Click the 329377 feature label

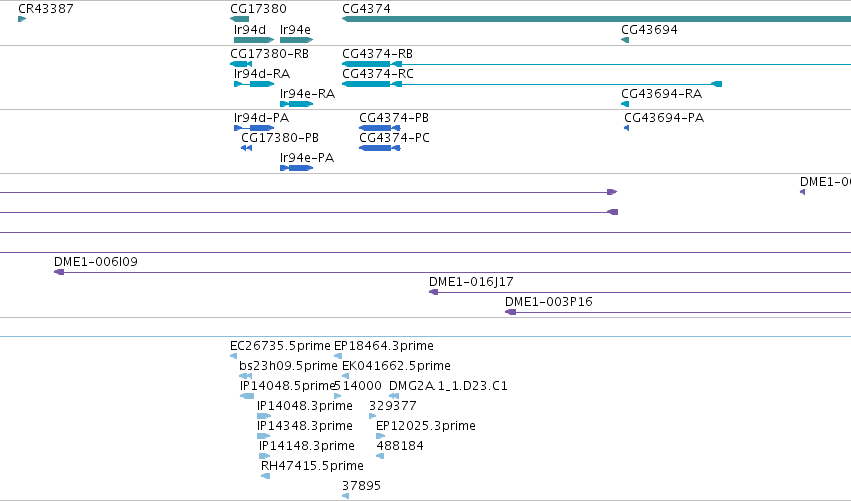point(393,406)
